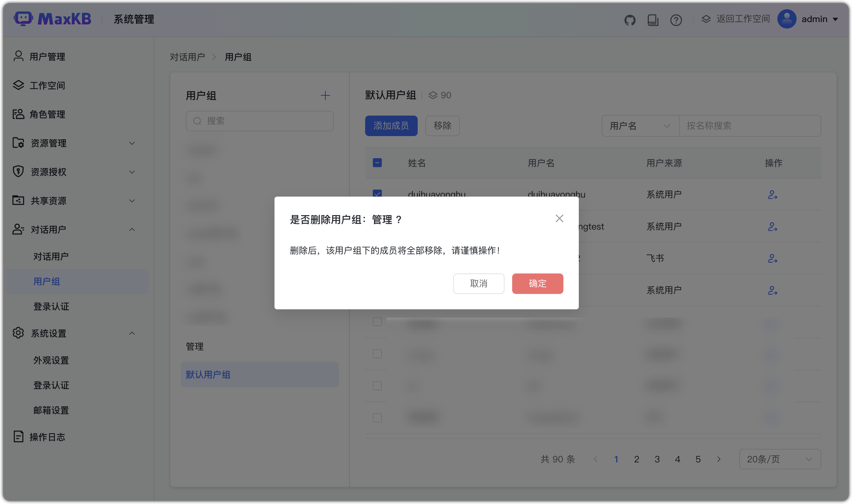Viewport: 852px width, 504px height.
Task: Uncheck the duihuayonghu row checkbox
Action: pyautogui.click(x=377, y=194)
